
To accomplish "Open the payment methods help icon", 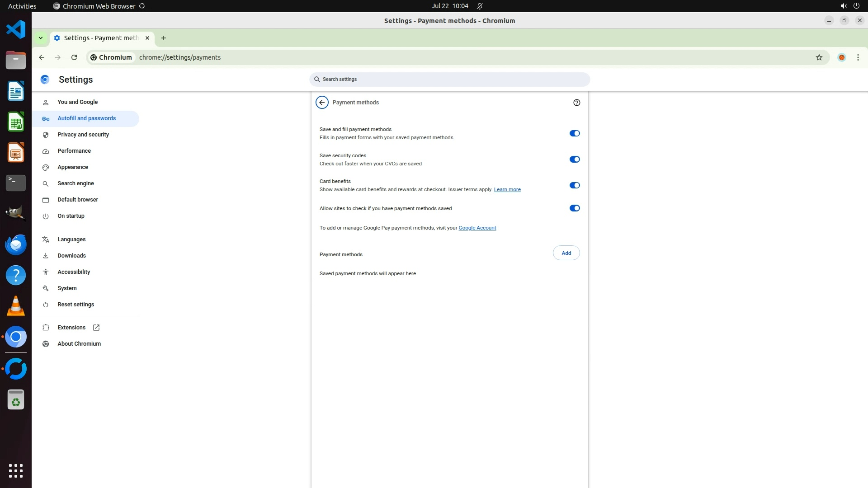I will click(x=576, y=103).
